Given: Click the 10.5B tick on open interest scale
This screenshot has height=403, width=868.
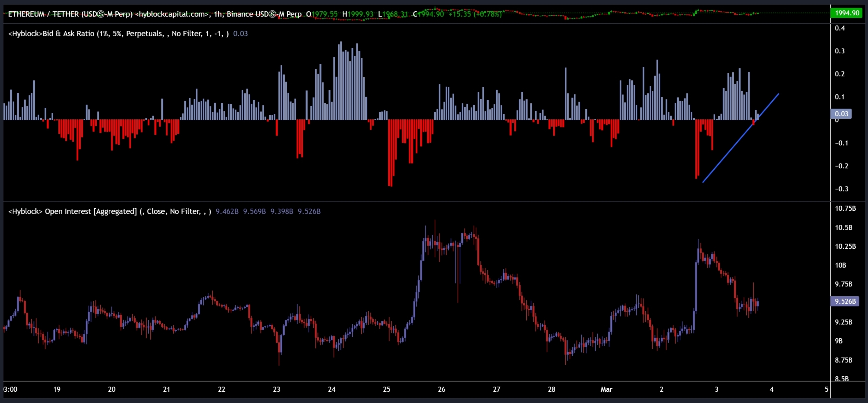Looking at the screenshot, I should click(843, 227).
